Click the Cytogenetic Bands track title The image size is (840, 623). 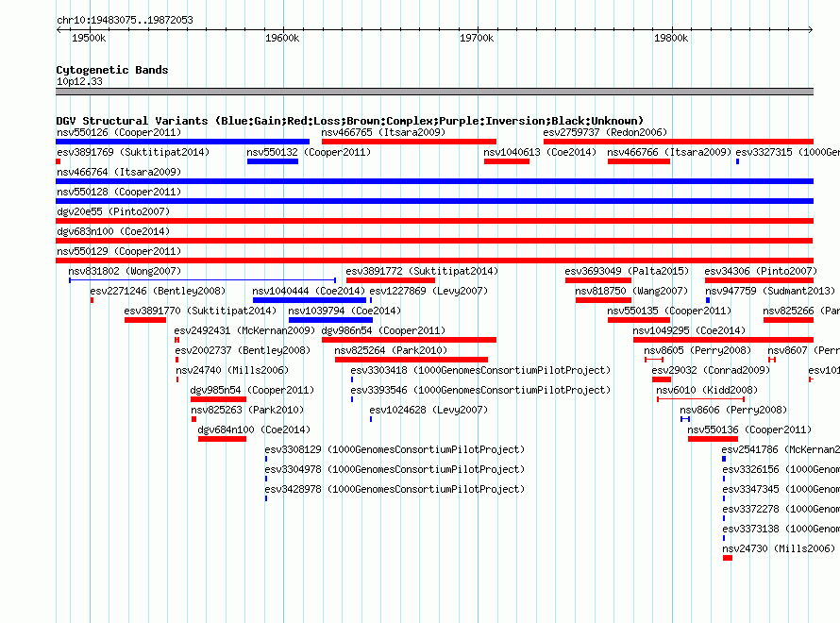[x=112, y=70]
